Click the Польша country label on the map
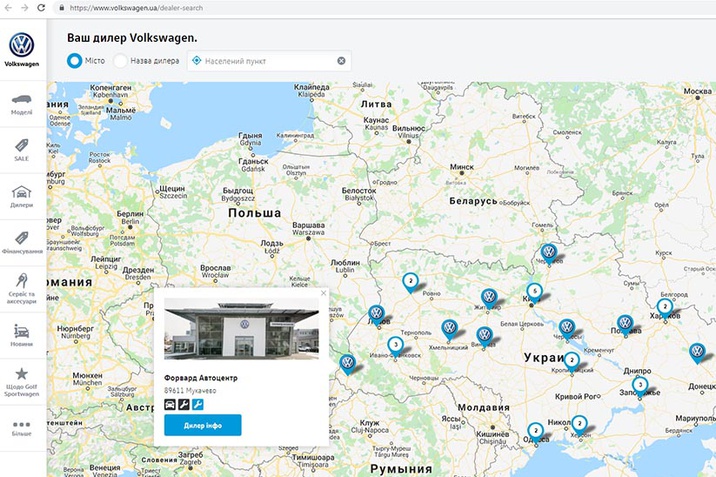This screenshot has width=716, height=477. pyautogui.click(x=254, y=213)
